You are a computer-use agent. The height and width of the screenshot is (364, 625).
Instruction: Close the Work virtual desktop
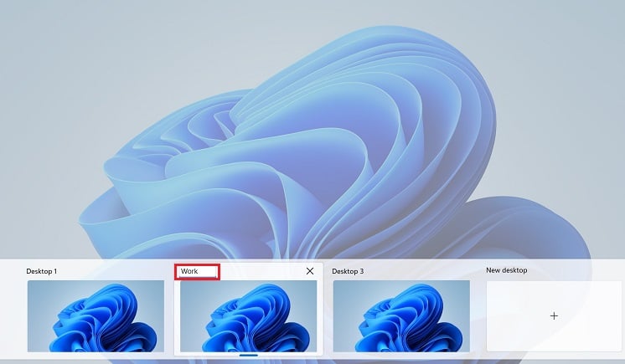(x=310, y=271)
